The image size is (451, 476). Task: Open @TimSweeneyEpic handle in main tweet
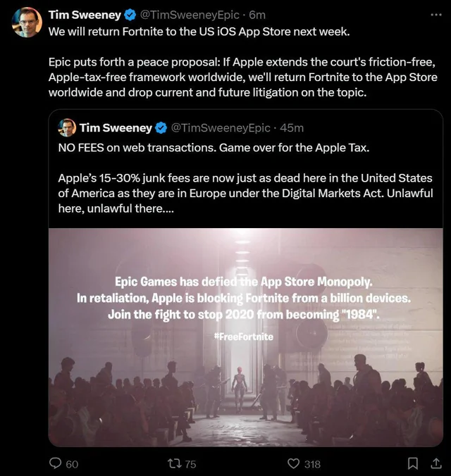(x=190, y=15)
